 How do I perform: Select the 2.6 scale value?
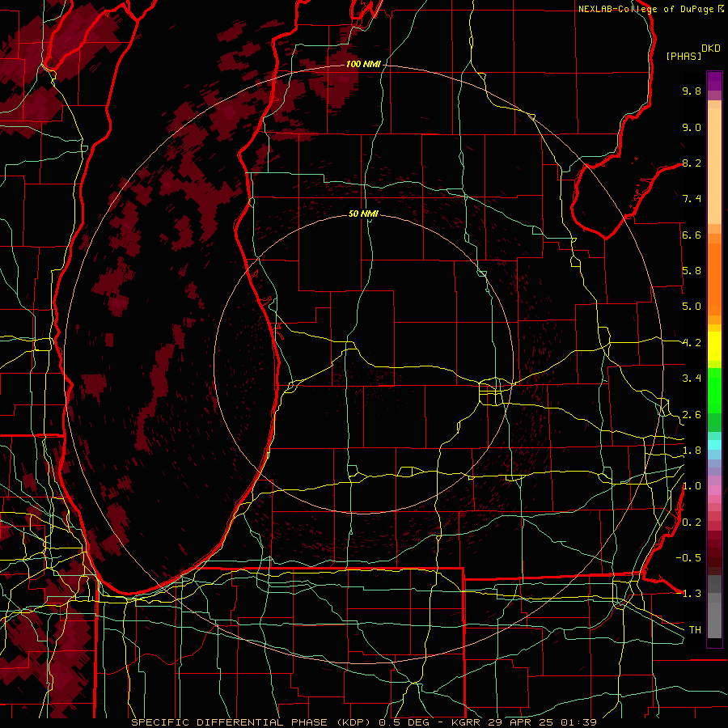692,415
